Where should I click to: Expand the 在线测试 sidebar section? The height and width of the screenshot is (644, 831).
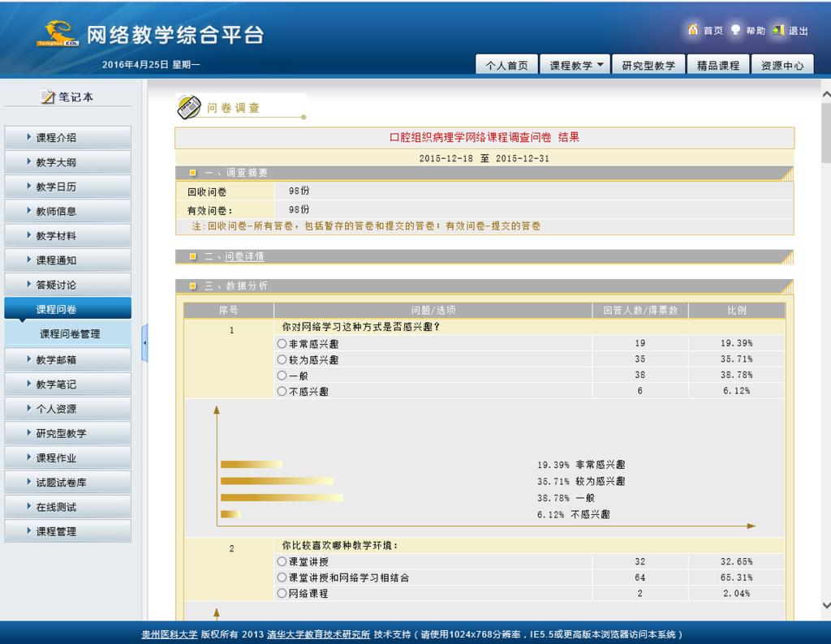tap(68, 506)
